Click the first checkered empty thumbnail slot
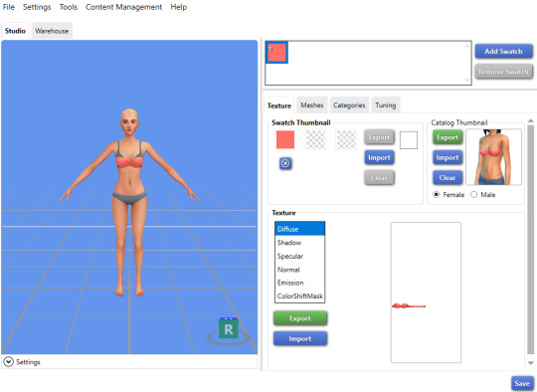 click(315, 139)
